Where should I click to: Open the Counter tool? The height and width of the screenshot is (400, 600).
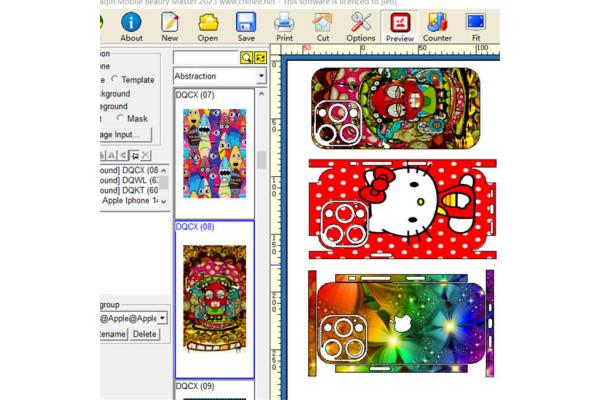click(437, 27)
